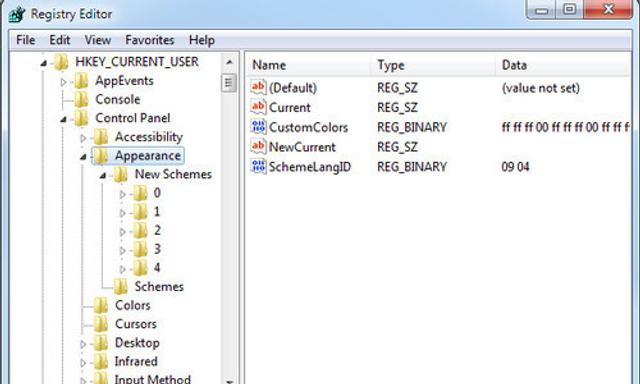Click the Registry Editor app icon in title bar
The height and width of the screenshot is (384, 640).
(x=17, y=14)
